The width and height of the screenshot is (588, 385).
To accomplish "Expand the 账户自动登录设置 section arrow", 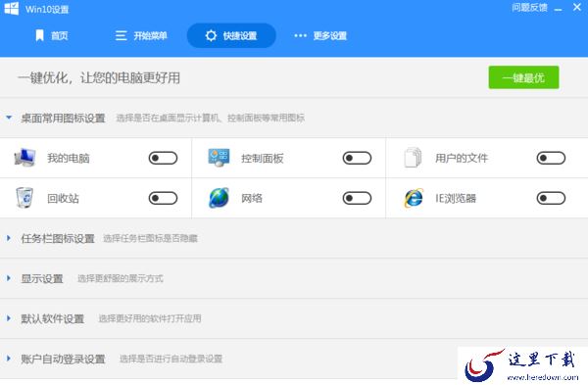I will (x=9, y=359).
